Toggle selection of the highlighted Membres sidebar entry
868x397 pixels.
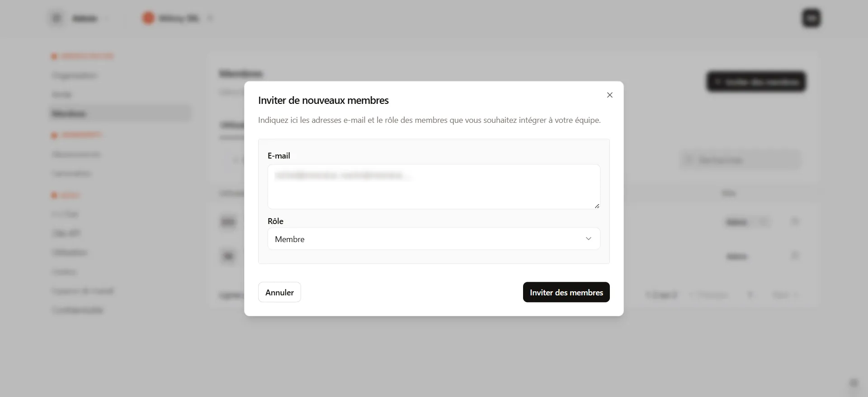point(120,113)
